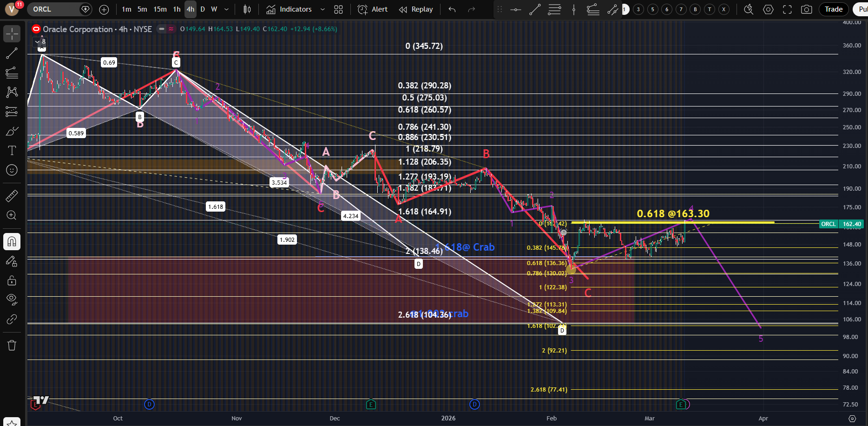The image size is (868, 426).
Task: Select the trend line drawing tool
Action: (x=12, y=53)
